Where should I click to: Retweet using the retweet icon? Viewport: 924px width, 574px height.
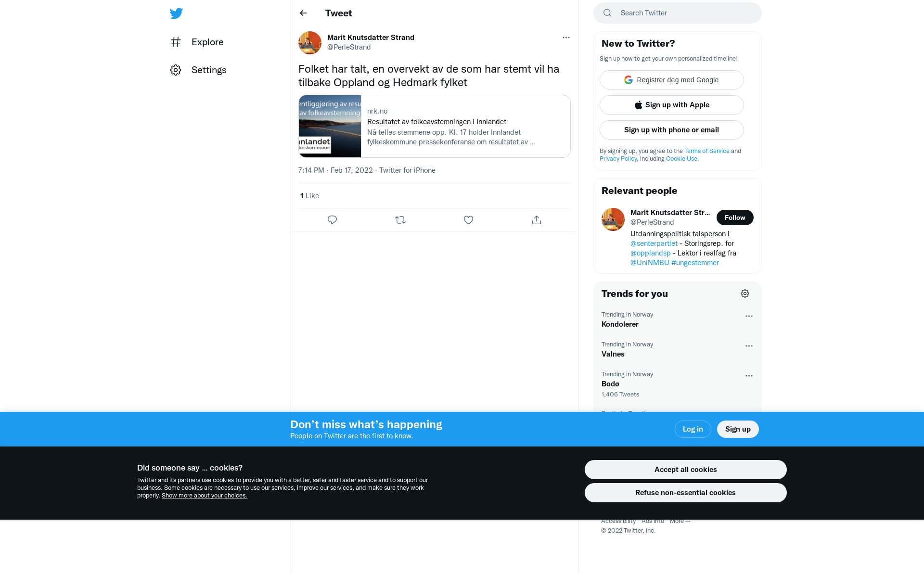(400, 220)
